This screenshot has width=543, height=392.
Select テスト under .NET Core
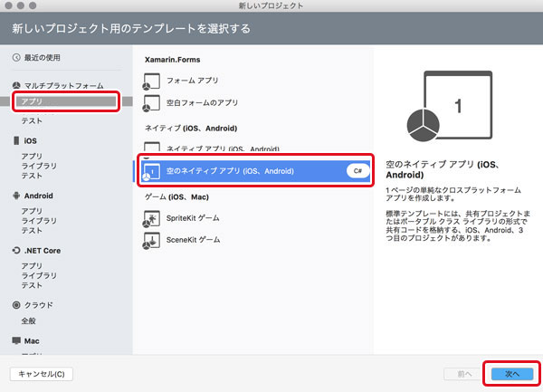32,285
